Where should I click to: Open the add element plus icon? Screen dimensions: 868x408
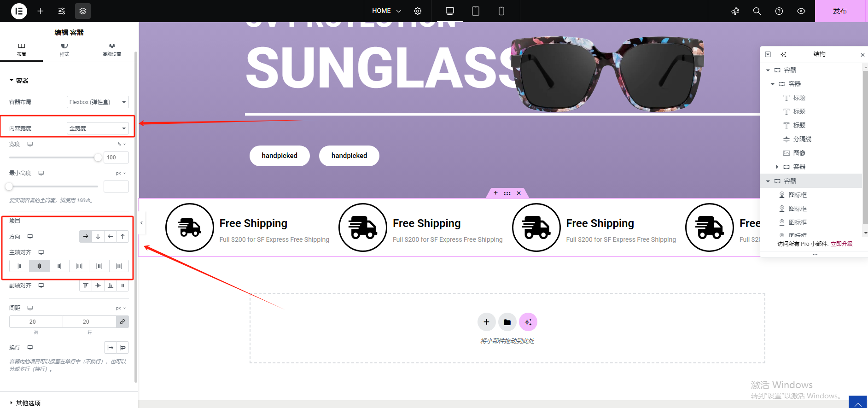tap(41, 11)
